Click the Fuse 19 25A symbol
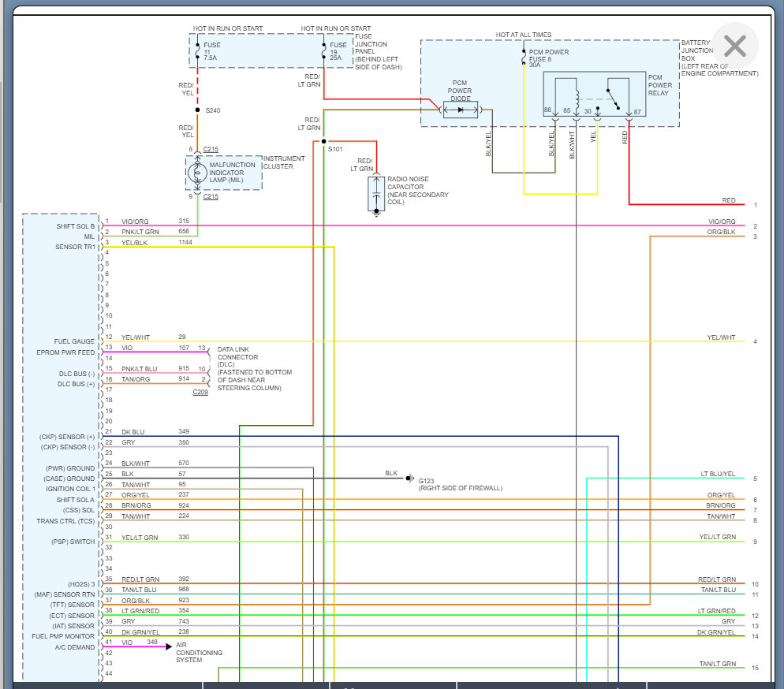 click(323, 51)
